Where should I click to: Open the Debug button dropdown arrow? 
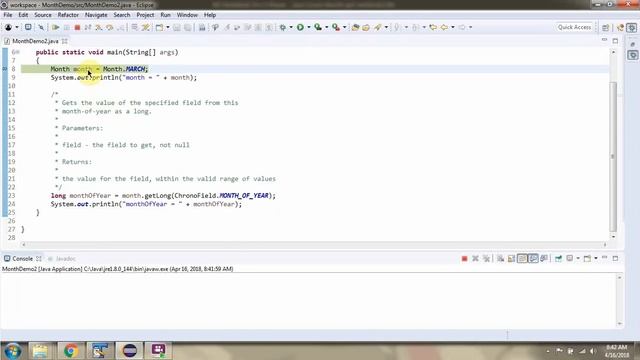click(x=291, y=27)
